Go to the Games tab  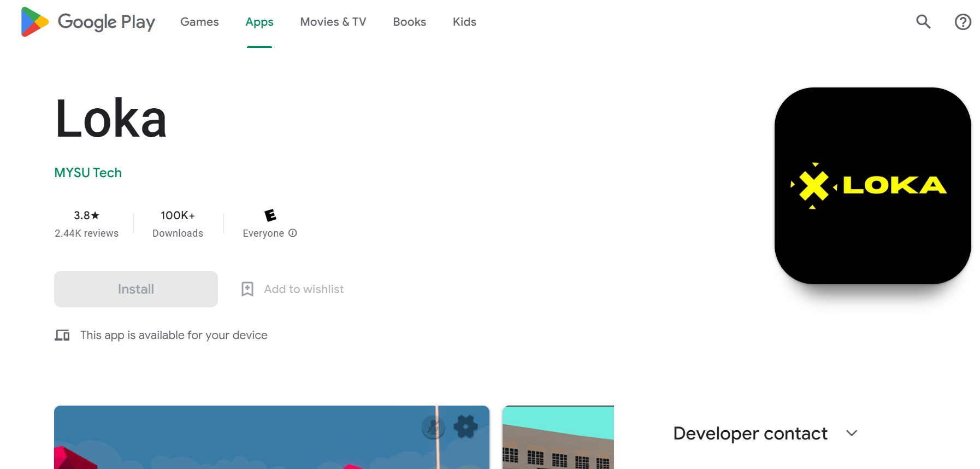199,22
